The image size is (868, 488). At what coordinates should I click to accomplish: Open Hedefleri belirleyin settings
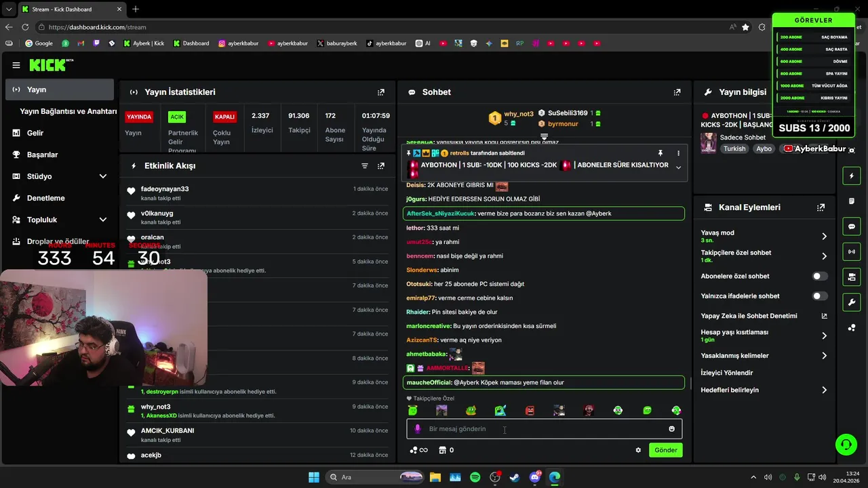point(764,390)
